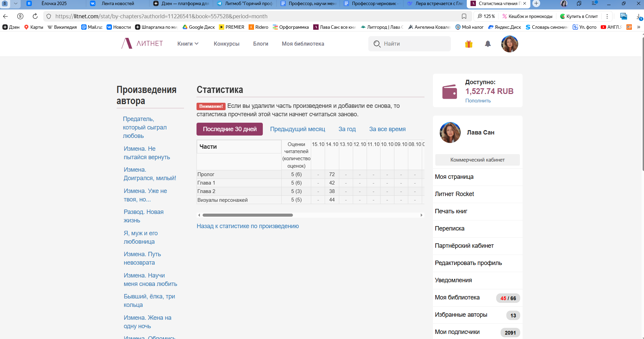This screenshot has height=339, width=644.
Task: Bookmark this page icon in address bar
Action: click(x=464, y=16)
